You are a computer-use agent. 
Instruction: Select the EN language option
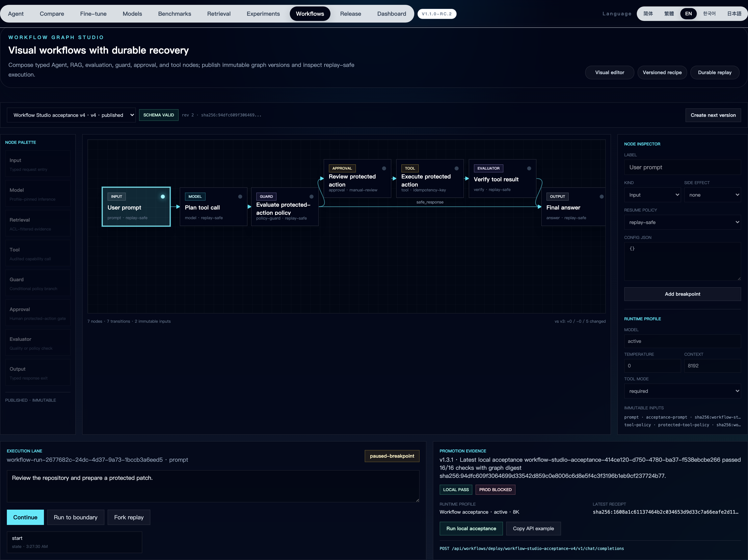pyautogui.click(x=689, y=14)
